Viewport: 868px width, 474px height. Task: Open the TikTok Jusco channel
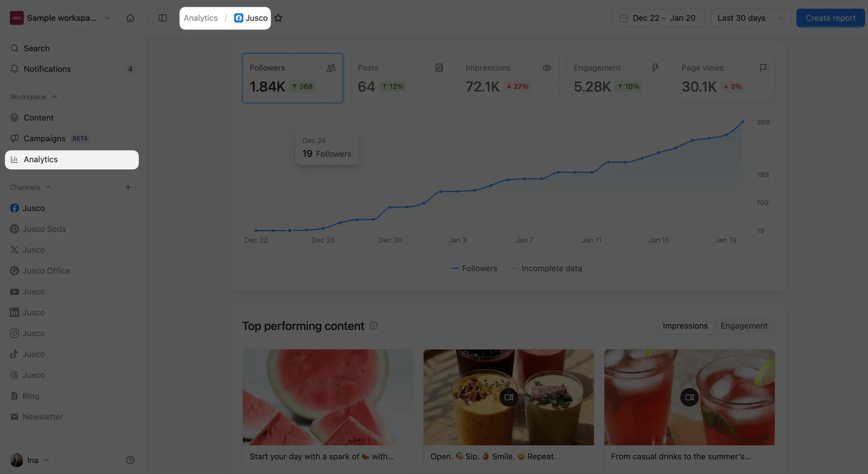(x=33, y=354)
